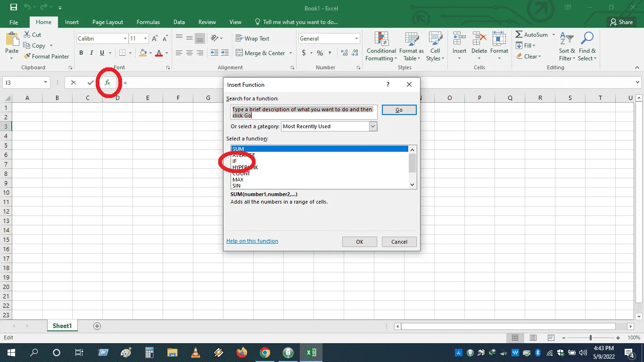Apply Accounting Number Format dollar sign
Image resolution: width=644 pixels, height=362 pixels.
304,53
